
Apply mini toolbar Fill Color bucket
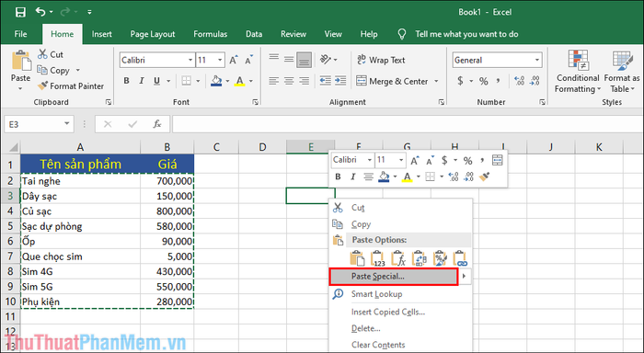point(384,176)
